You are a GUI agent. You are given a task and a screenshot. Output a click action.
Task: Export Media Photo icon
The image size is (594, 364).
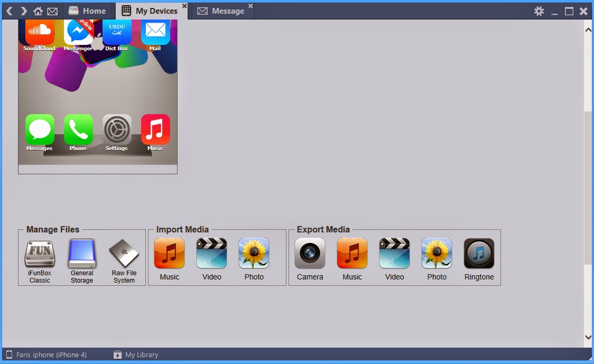[437, 253]
